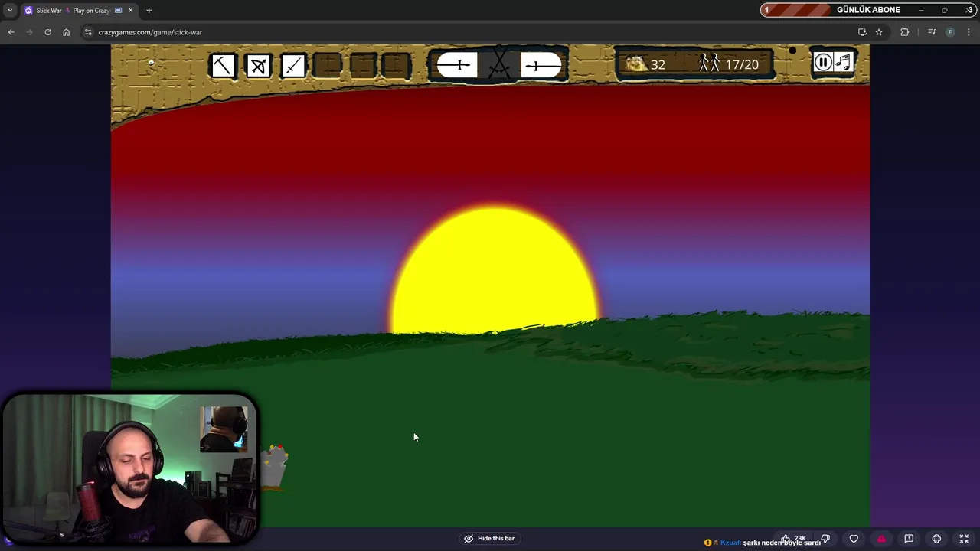This screenshot has height=551, width=980.
Task: Exit fullscreen mode for the game
Action: pos(964,539)
